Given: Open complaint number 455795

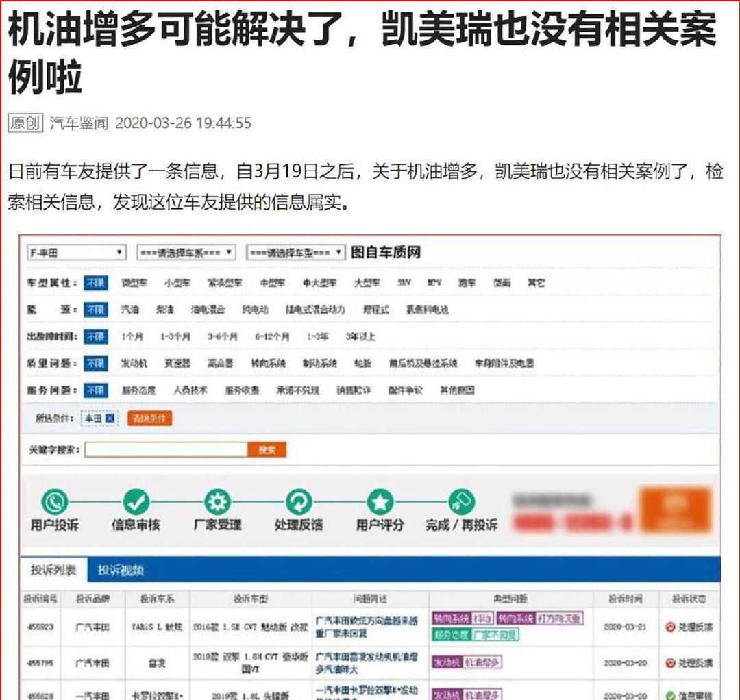Looking at the screenshot, I should pyautogui.click(x=40, y=663).
